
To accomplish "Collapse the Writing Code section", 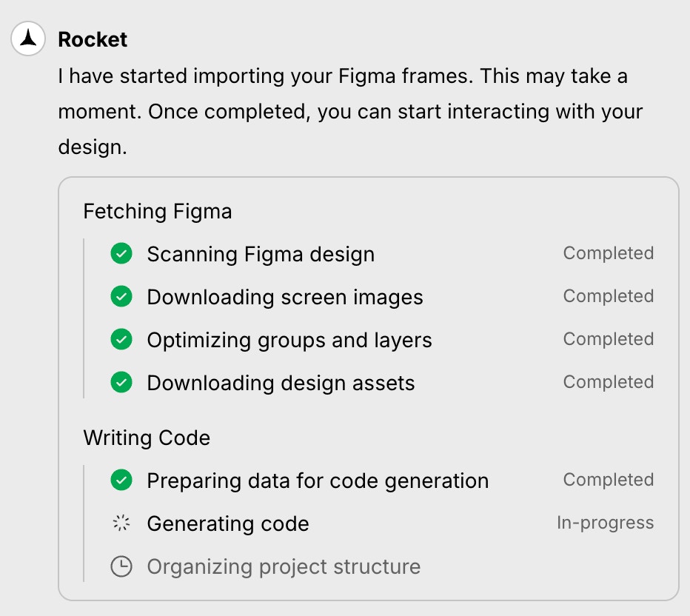I will [146, 438].
